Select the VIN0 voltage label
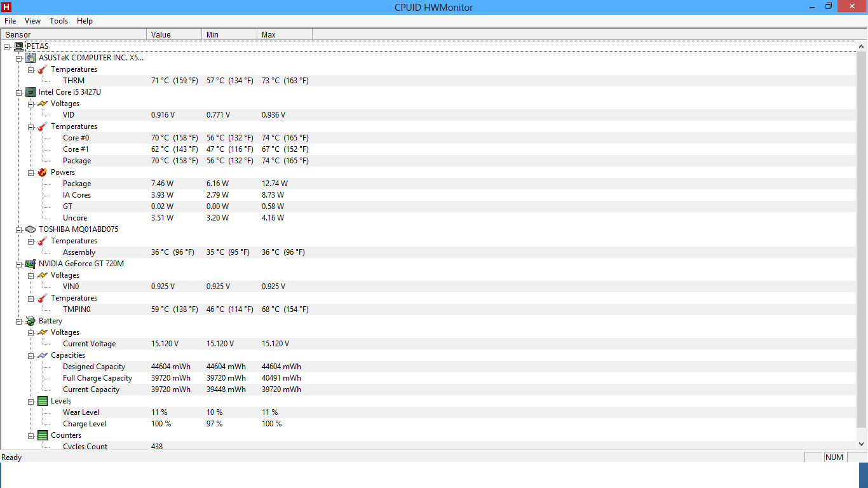This screenshot has width=868, height=488. point(71,287)
